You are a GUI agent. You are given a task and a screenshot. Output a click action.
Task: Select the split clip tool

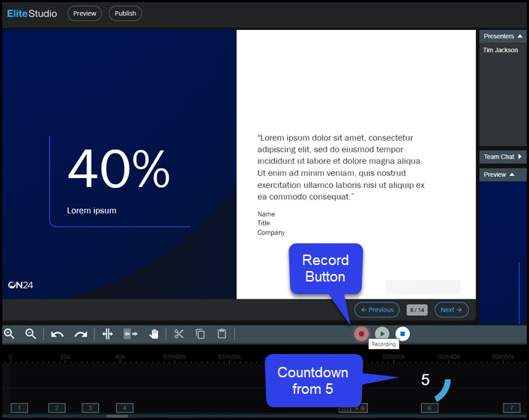[x=108, y=334]
